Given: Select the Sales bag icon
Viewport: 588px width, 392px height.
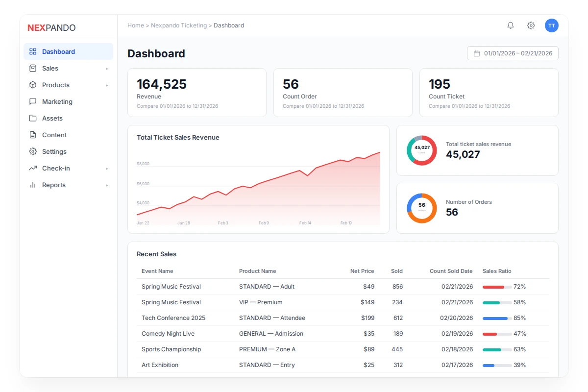Looking at the screenshot, I should (32, 68).
